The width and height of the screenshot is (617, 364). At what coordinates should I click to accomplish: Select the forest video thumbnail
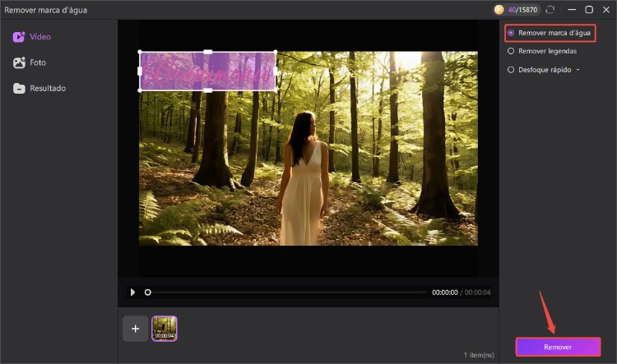(165, 329)
